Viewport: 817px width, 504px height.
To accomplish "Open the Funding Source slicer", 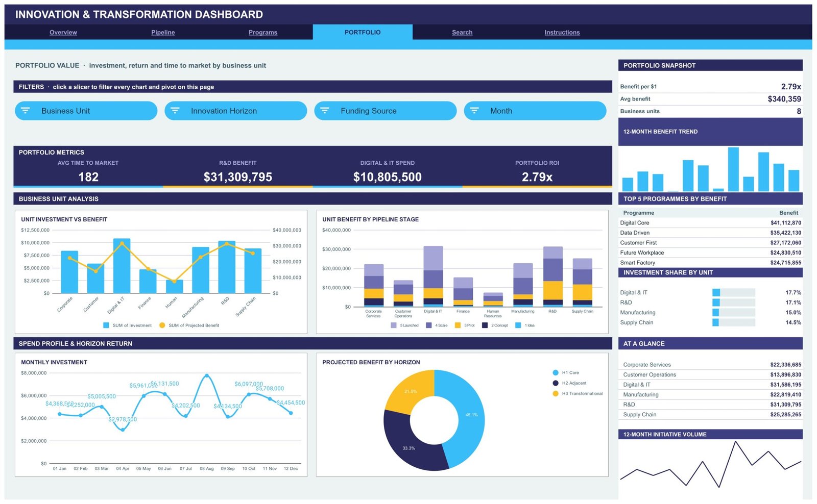I will coord(386,111).
